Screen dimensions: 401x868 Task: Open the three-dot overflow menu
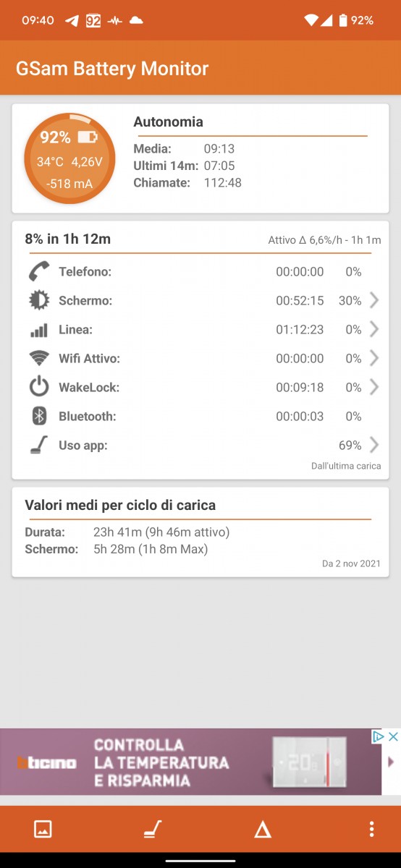click(371, 829)
